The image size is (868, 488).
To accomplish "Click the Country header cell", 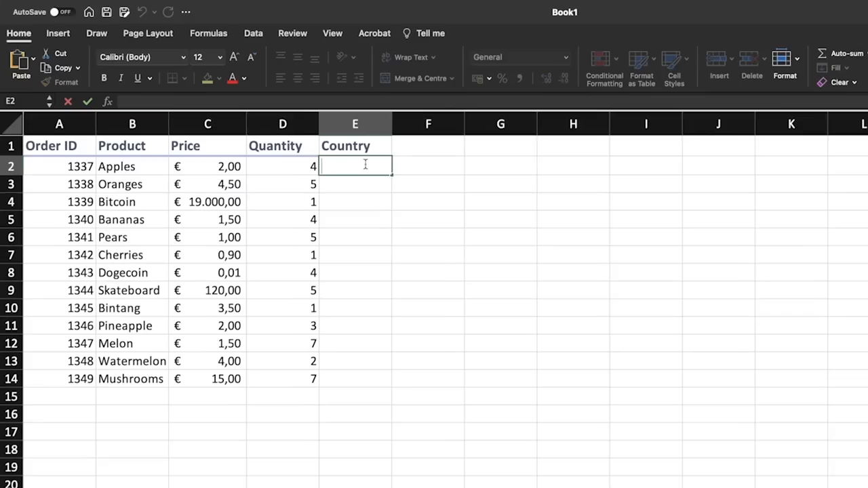I will click(x=355, y=146).
